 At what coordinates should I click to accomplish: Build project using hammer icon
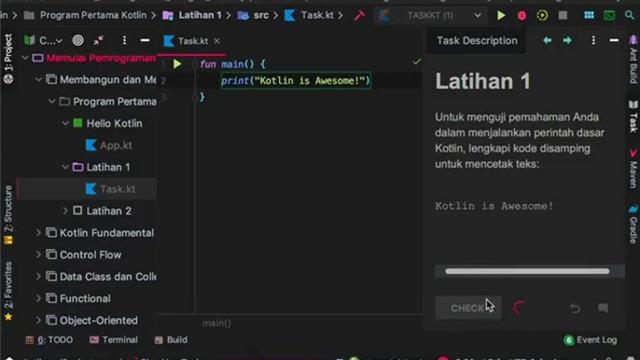(x=359, y=16)
